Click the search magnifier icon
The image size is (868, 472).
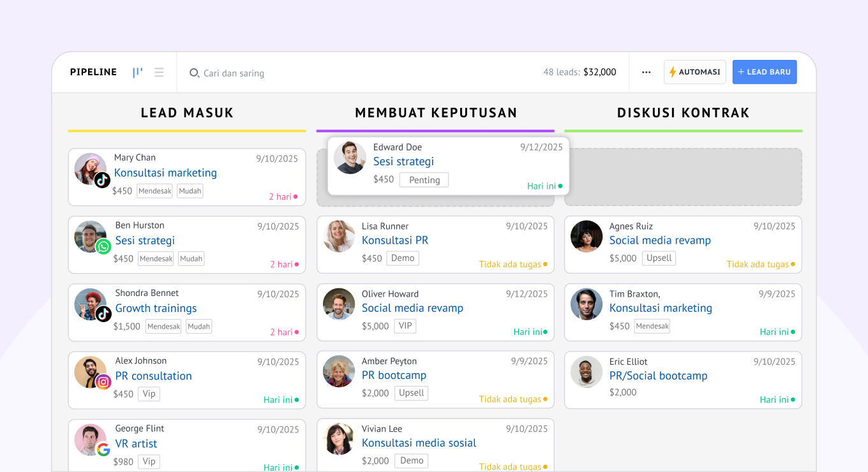(x=194, y=73)
